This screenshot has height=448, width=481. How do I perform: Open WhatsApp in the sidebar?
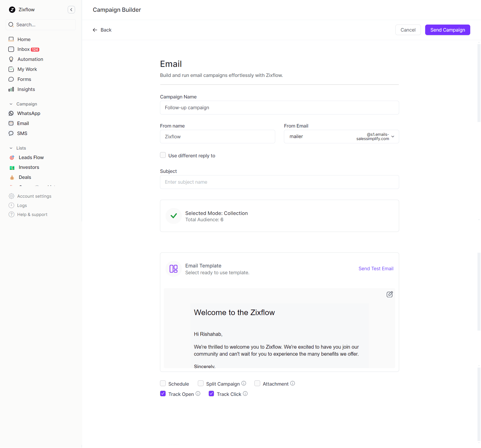point(29,114)
